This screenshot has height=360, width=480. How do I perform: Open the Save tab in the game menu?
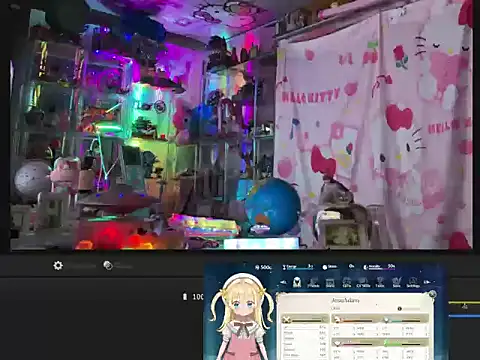(396, 283)
